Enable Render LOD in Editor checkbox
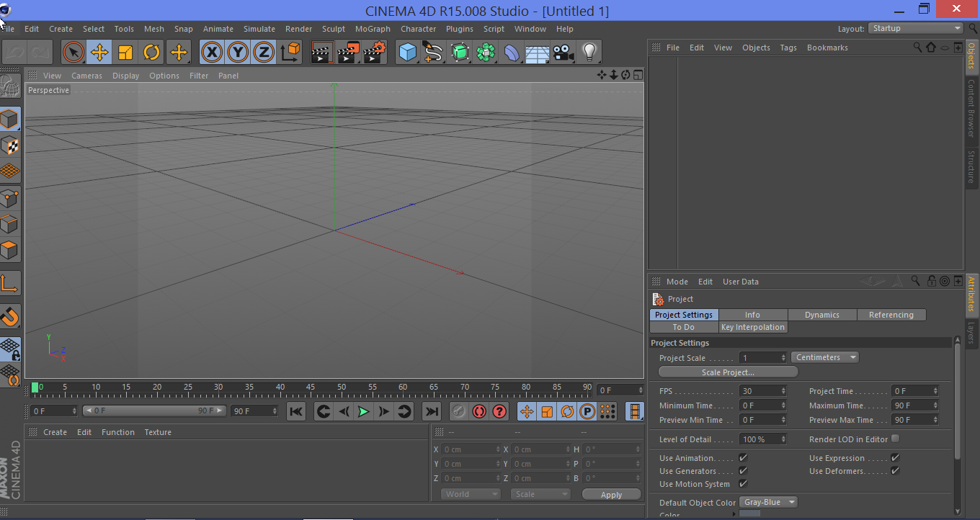Image resolution: width=980 pixels, height=520 pixels. [x=895, y=439]
